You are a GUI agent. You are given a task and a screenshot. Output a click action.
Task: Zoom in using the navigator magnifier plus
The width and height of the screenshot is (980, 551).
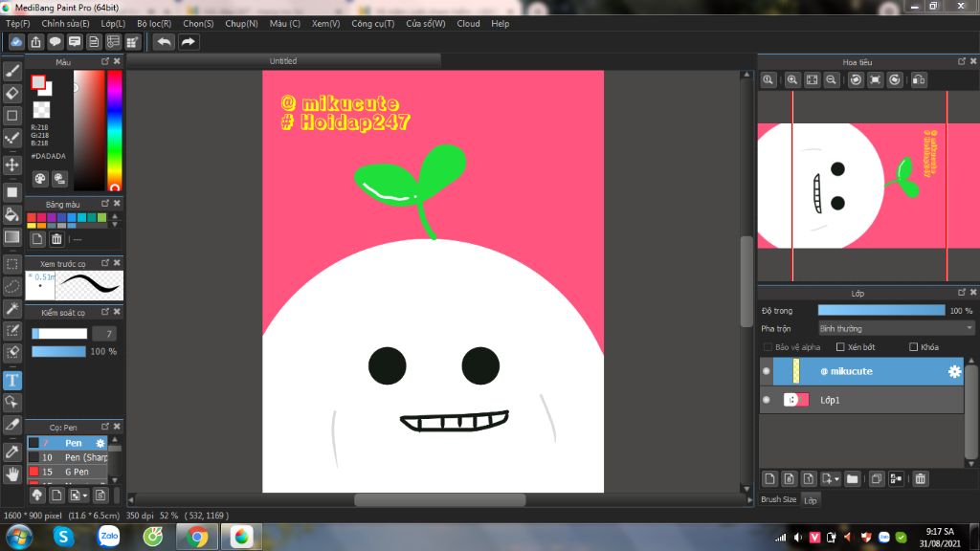tap(791, 80)
